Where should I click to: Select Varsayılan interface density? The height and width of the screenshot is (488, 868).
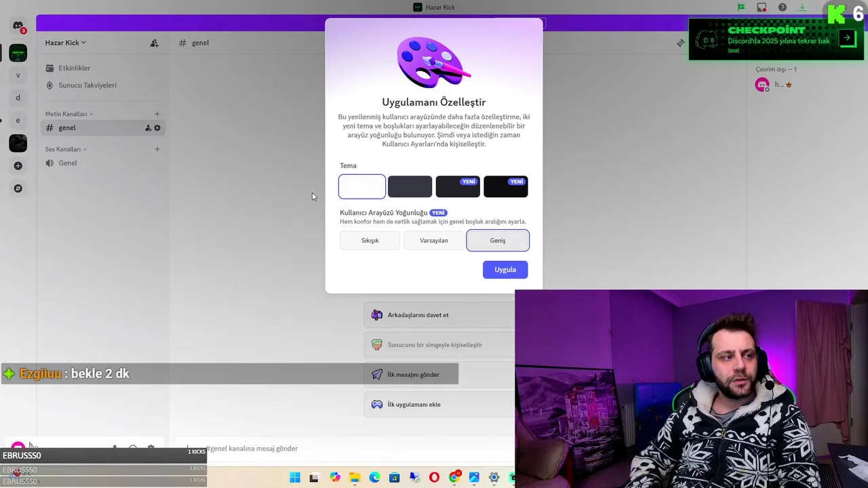point(434,241)
